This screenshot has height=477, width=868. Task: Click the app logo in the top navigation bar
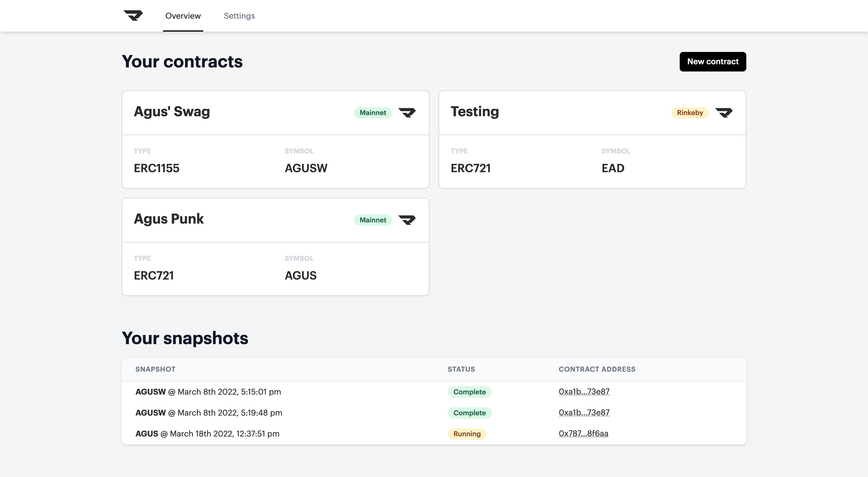click(133, 15)
